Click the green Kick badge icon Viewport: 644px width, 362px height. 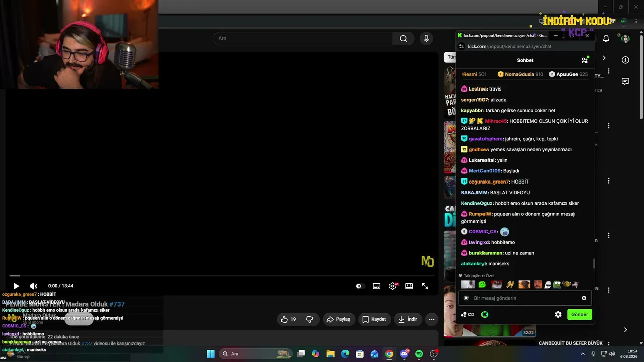click(x=485, y=314)
